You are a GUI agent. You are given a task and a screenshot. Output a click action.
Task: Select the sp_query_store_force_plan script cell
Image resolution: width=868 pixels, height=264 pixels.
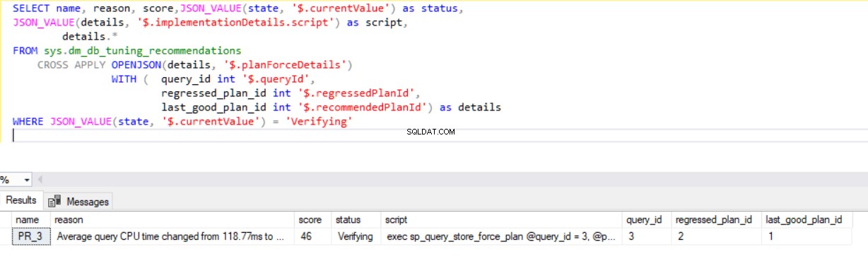[502, 236]
